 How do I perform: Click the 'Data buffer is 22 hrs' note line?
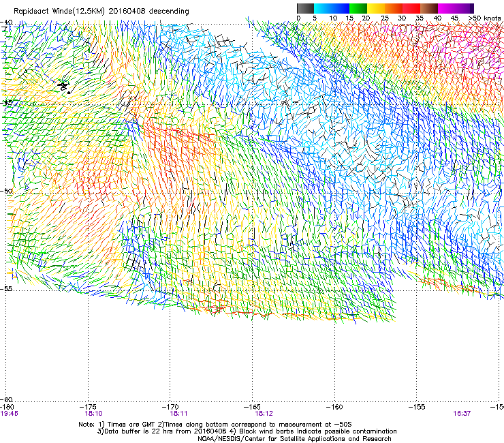coord(247,431)
